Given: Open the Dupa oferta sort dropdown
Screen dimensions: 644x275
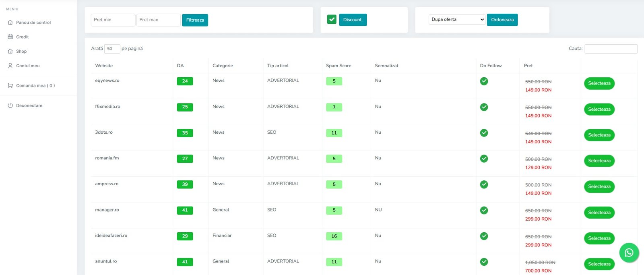Looking at the screenshot, I should [x=457, y=19].
